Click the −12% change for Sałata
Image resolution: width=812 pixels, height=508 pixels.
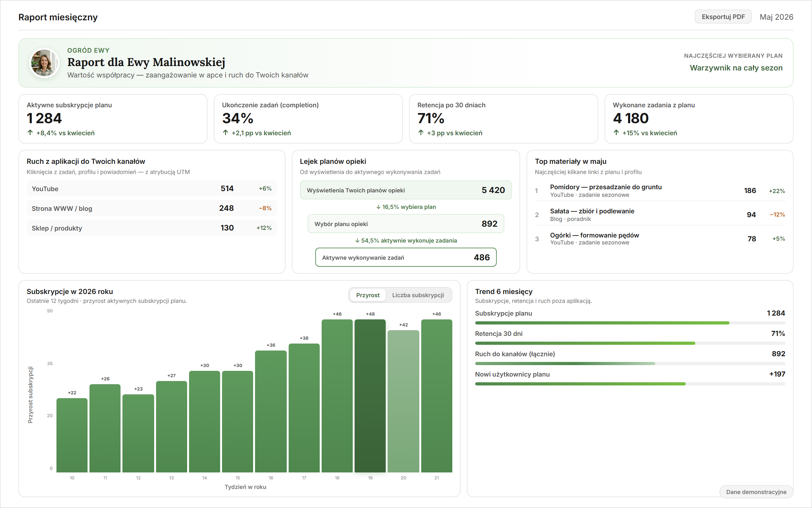click(777, 214)
